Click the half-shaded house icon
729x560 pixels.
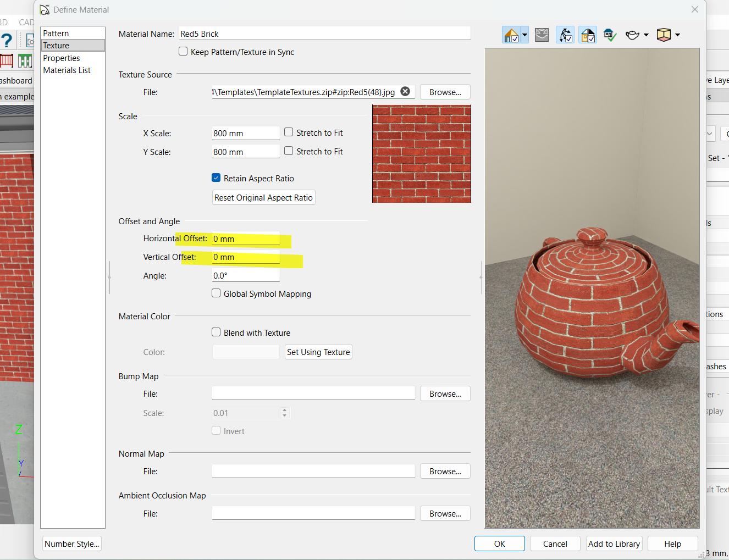(x=587, y=35)
